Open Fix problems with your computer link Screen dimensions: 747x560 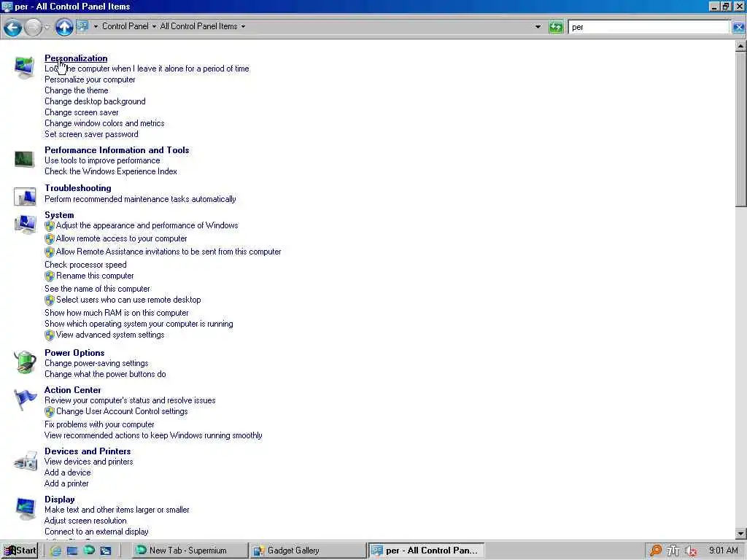pos(99,425)
